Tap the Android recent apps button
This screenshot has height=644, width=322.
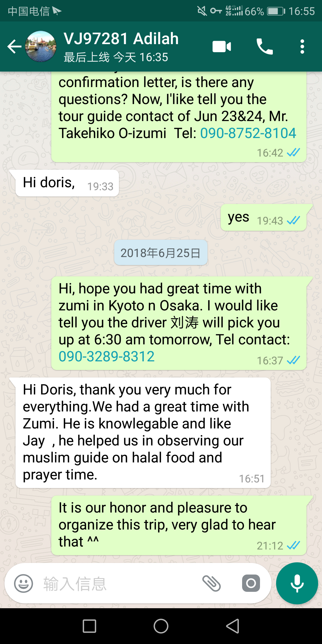click(x=89, y=626)
